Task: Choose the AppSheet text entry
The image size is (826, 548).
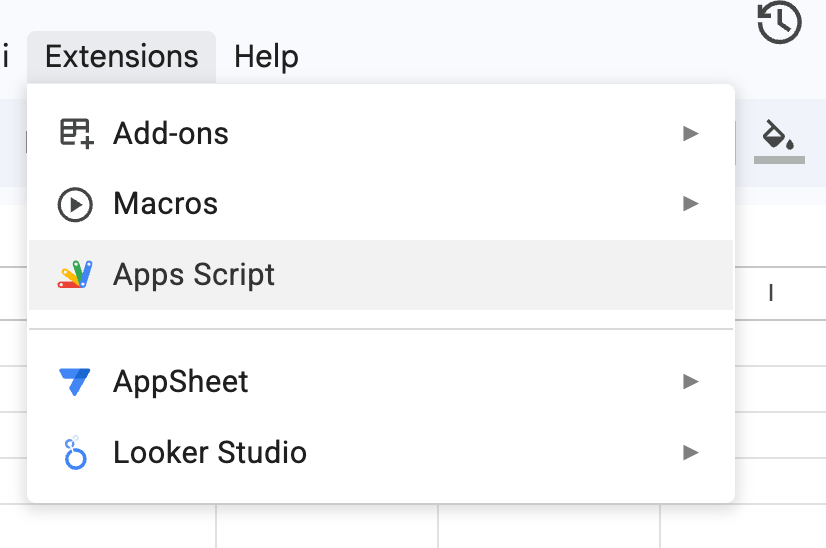Action: (181, 381)
